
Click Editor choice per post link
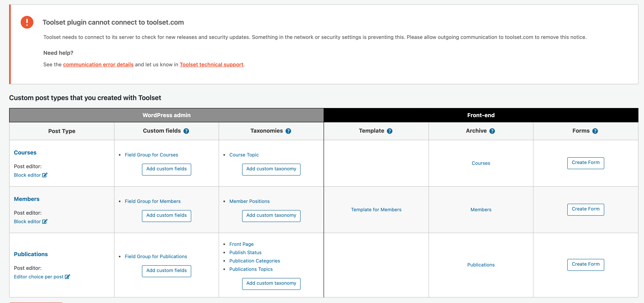coord(39,277)
